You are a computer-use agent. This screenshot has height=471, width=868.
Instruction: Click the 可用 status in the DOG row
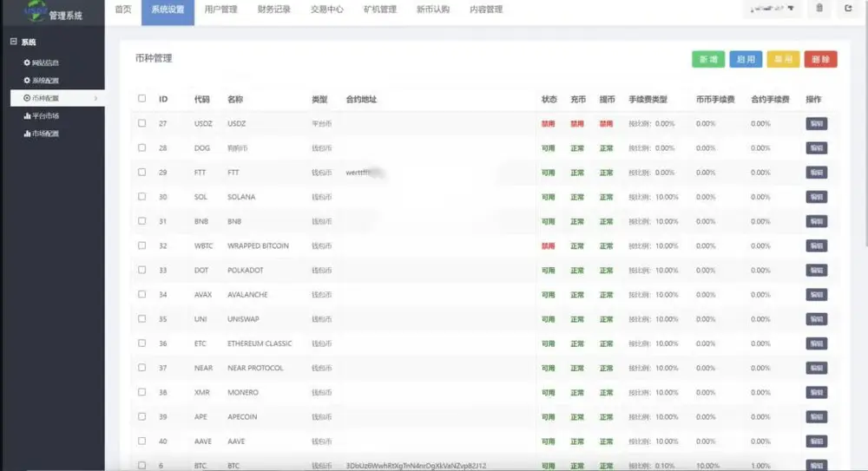[548, 148]
